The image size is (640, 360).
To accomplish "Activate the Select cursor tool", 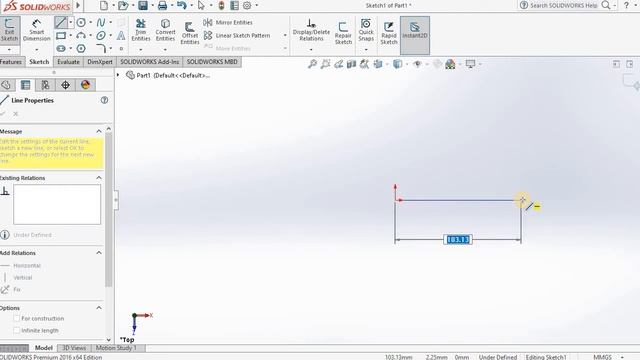I will (201, 5).
